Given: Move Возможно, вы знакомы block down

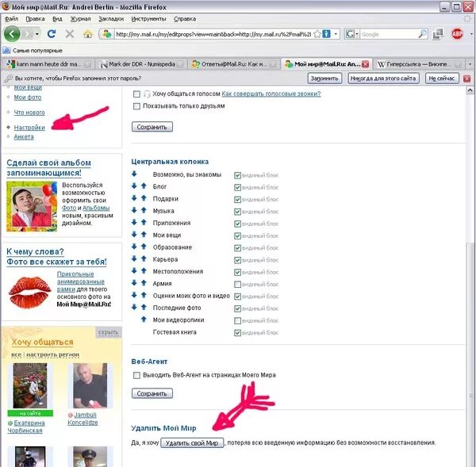Looking at the screenshot, I should pyautogui.click(x=134, y=174).
